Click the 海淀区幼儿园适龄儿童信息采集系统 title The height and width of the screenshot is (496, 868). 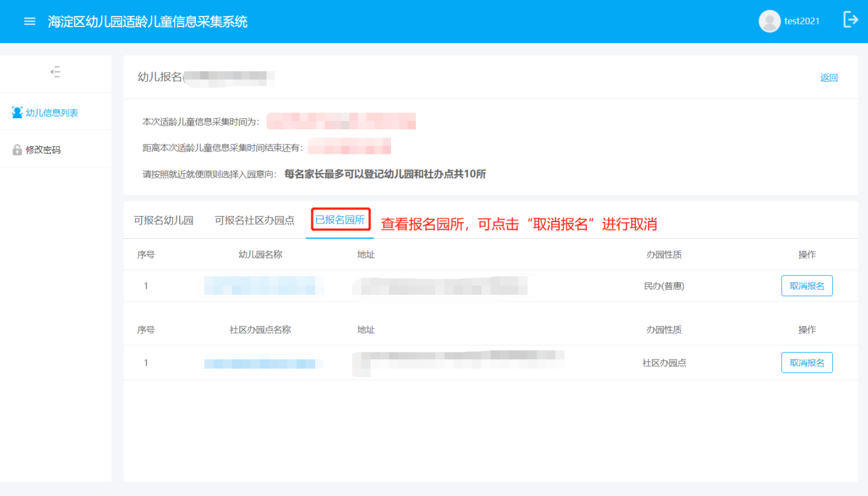(148, 22)
